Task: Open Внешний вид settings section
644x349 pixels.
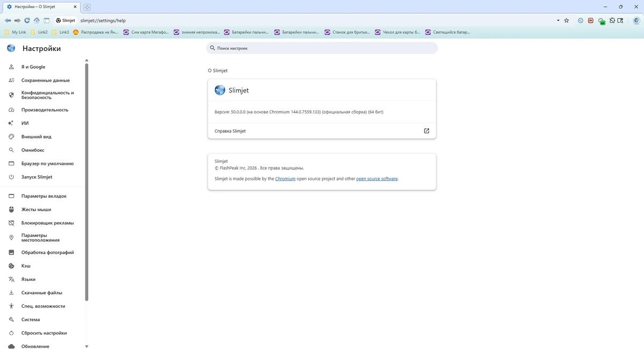Action: point(43,137)
